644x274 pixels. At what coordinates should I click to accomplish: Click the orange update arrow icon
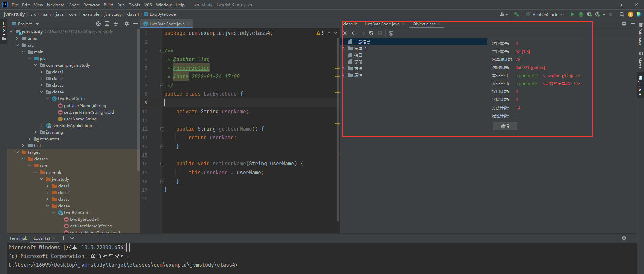[x=631, y=14]
